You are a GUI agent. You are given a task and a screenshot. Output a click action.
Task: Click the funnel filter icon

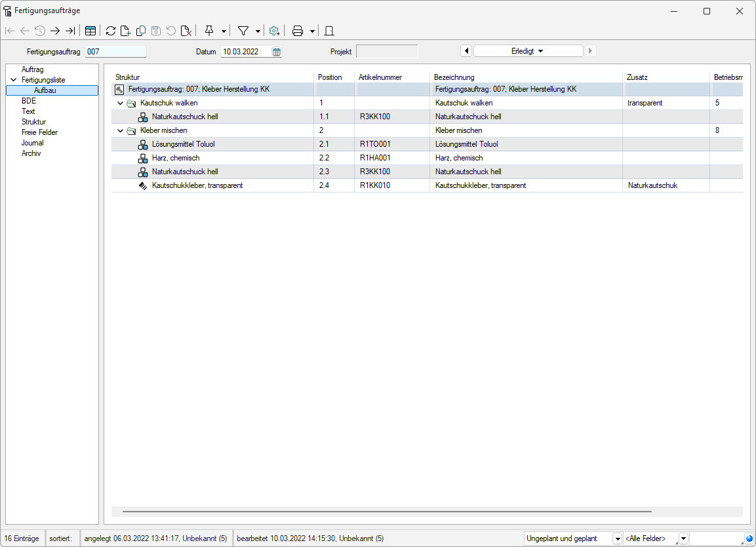pos(243,31)
